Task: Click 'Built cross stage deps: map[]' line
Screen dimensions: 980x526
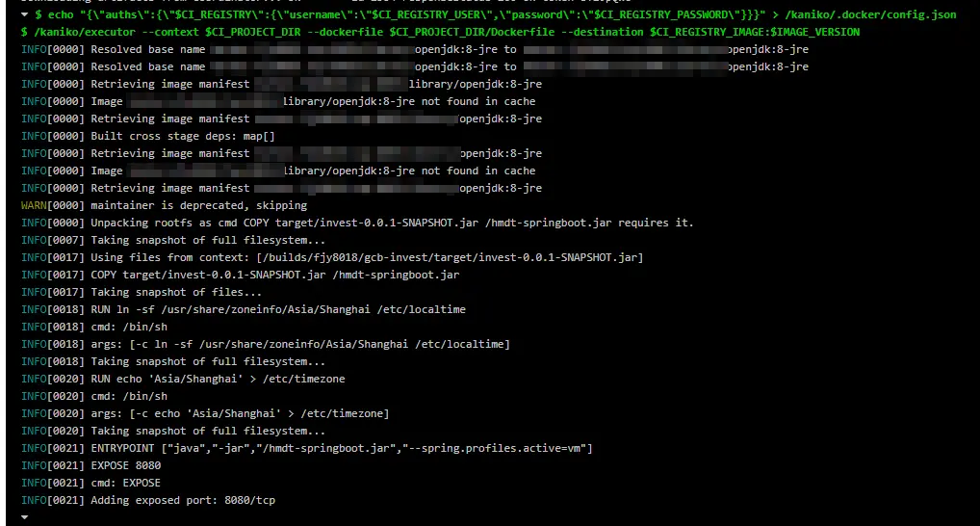Action: (147, 136)
